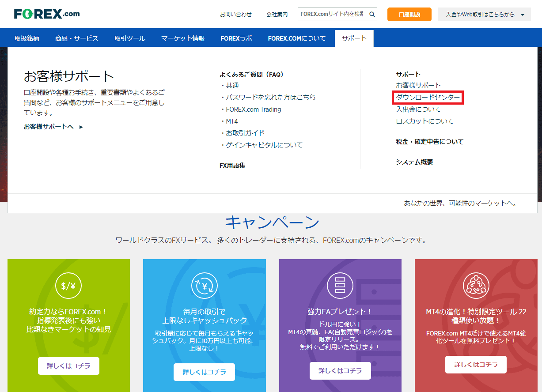Open the ロスカットについて link
542x392 pixels.
click(425, 121)
